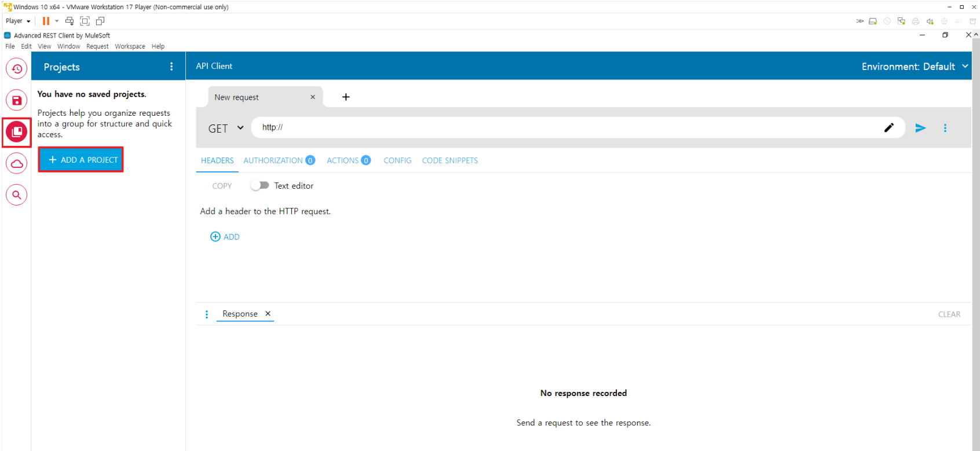Click the VMware box icon at toolbar end

pyautogui.click(x=973, y=21)
